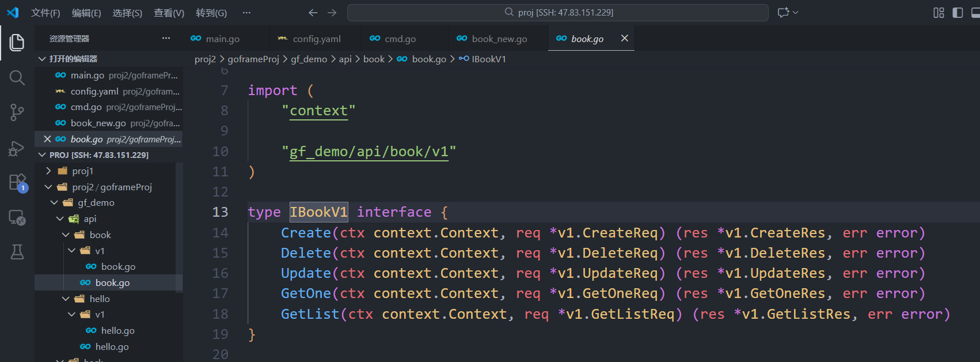The width and height of the screenshot is (980, 362).
Task: Click the GetList method on line 18
Action: pyautogui.click(x=310, y=314)
